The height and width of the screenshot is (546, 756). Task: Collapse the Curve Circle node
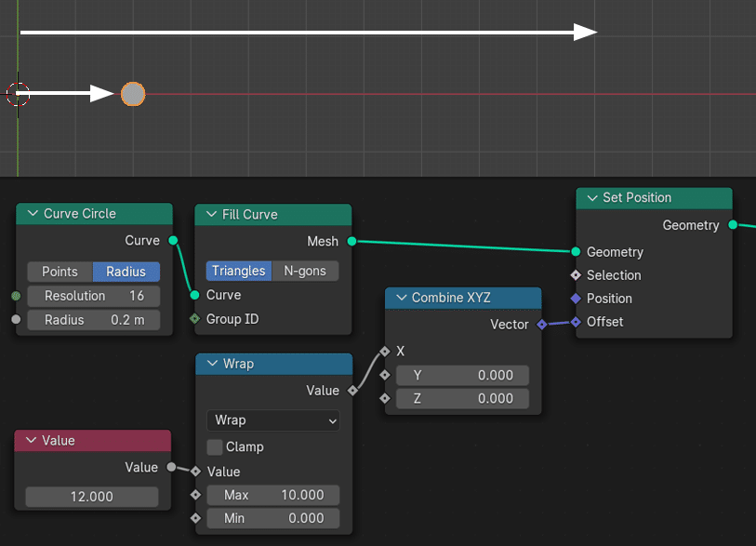click(33, 213)
